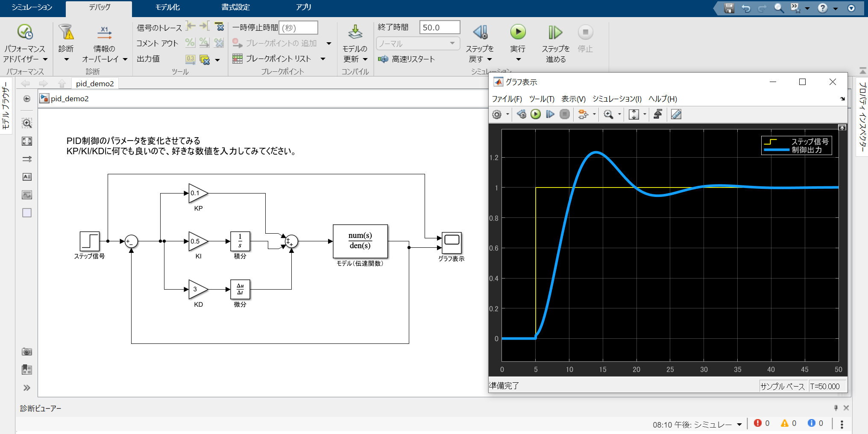Click the Update Model (モデルの更新) icon
The width and height of the screenshot is (868, 434).
click(x=355, y=32)
